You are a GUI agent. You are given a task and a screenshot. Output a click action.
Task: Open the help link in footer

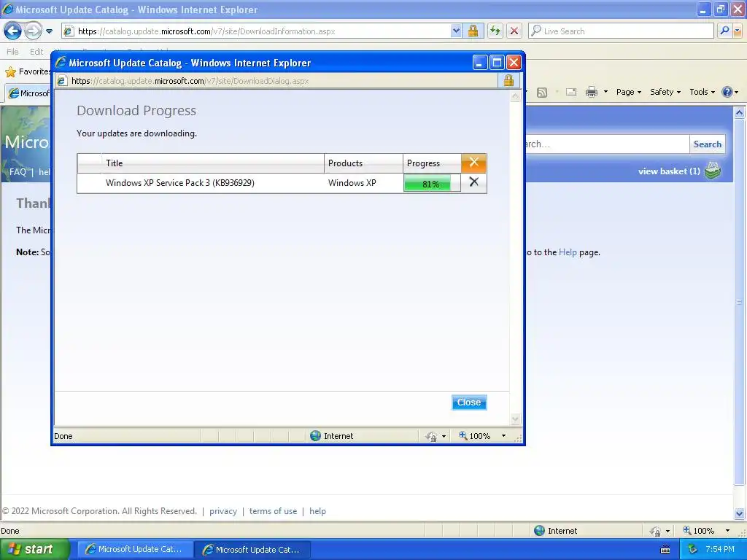pyautogui.click(x=318, y=511)
